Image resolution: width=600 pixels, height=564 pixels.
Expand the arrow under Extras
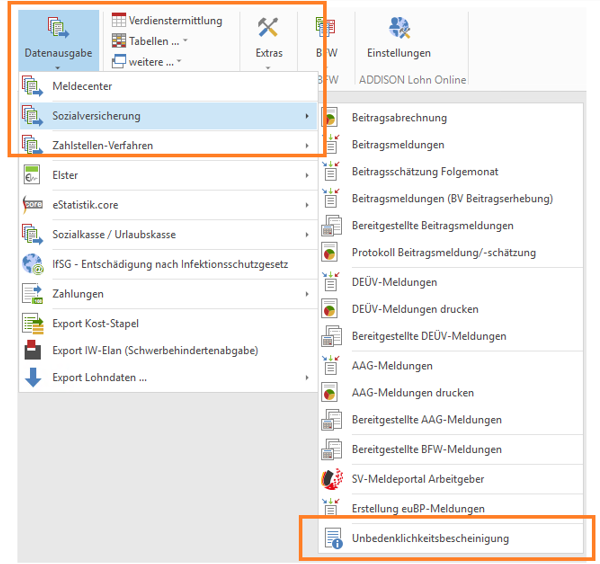point(268,68)
